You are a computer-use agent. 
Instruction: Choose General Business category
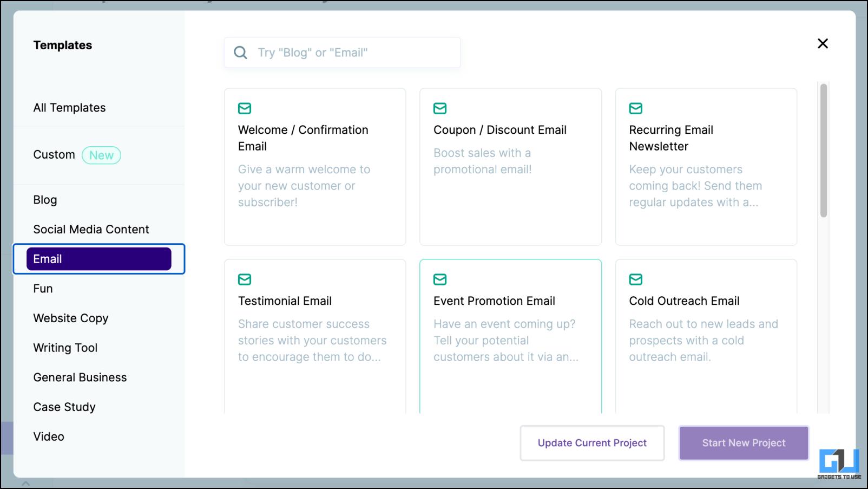point(80,377)
